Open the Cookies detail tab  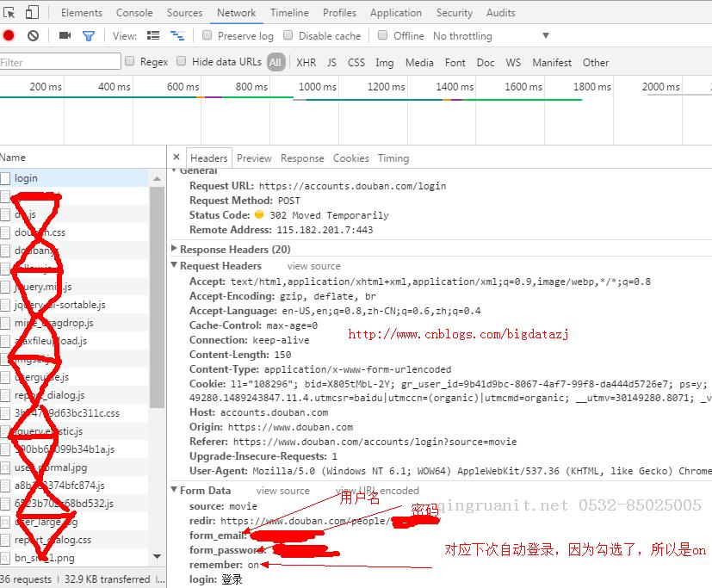point(351,158)
